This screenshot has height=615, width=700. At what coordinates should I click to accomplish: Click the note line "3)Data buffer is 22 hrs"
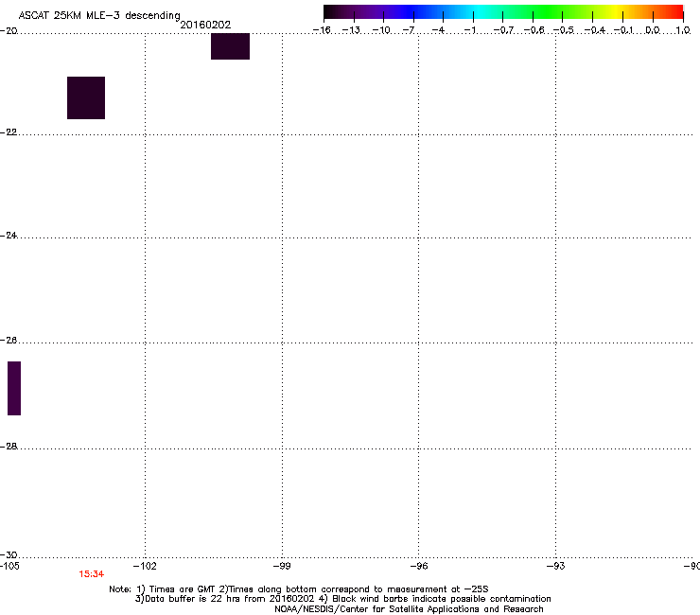(x=342, y=599)
